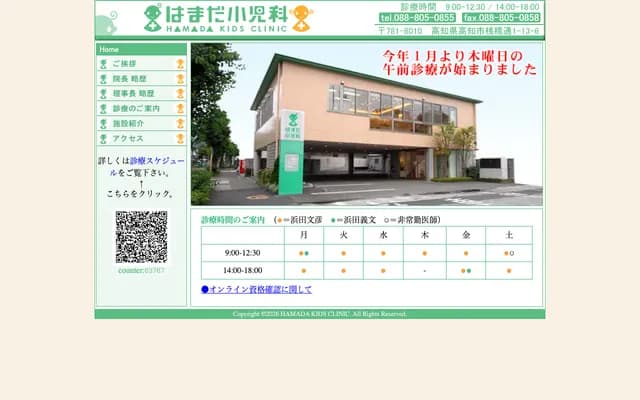Open the アクセス menu item
Viewport: 640px width, 400px height.
tap(141, 139)
